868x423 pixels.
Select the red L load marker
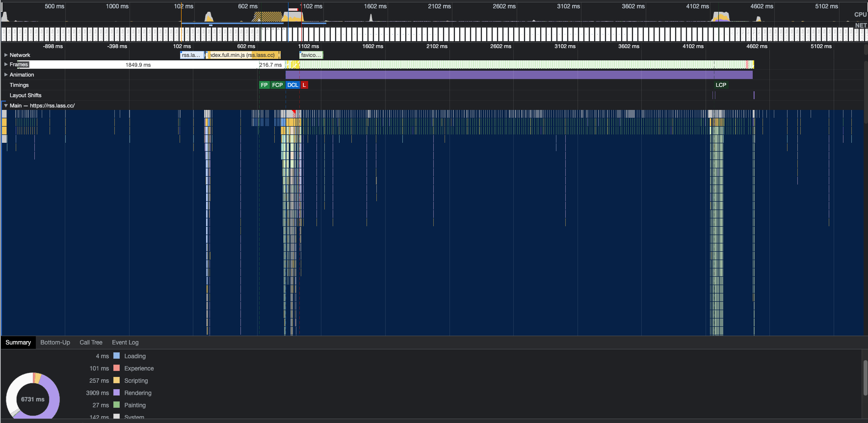304,85
